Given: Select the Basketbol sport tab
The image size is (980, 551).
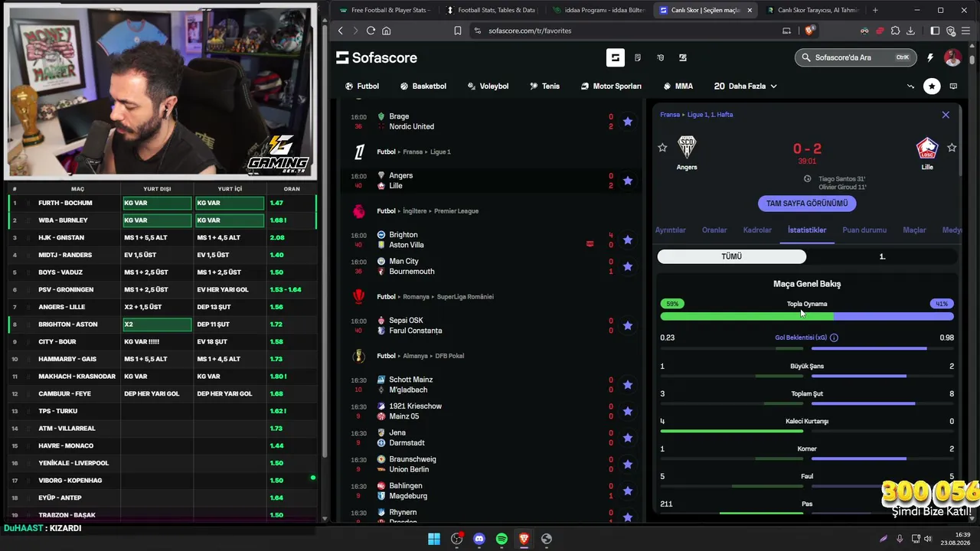Looking at the screenshot, I should [x=423, y=86].
